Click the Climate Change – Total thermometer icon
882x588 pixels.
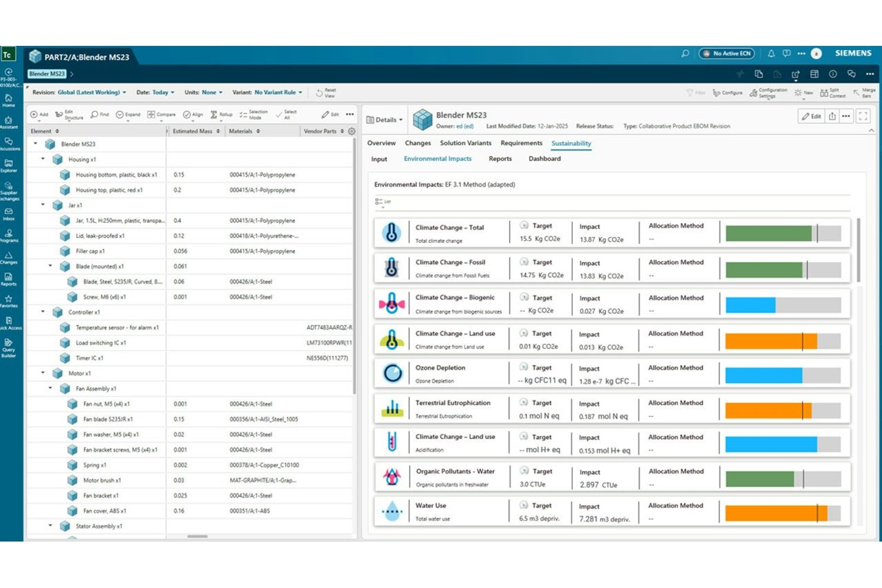pyautogui.click(x=392, y=232)
